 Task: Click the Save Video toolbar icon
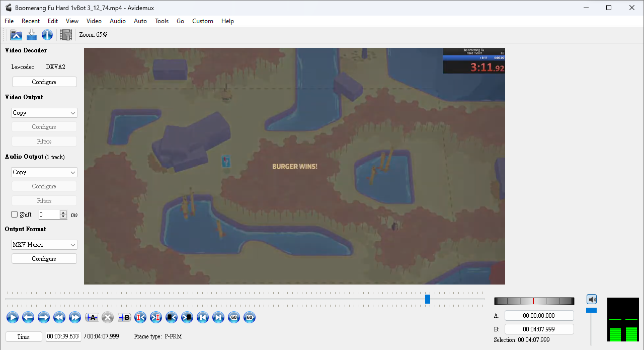point(32,35)
